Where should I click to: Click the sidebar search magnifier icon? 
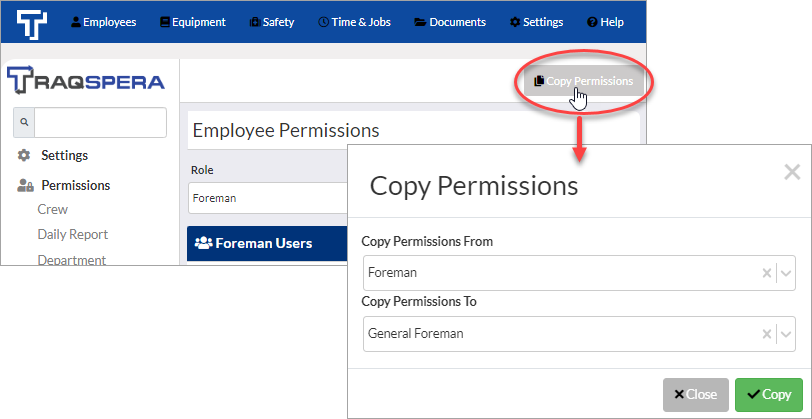pyautogui.click(x=24, y=122)
